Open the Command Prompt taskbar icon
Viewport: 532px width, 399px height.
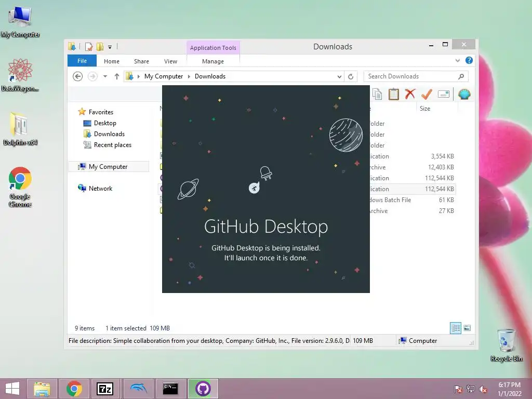click(170, 389)
